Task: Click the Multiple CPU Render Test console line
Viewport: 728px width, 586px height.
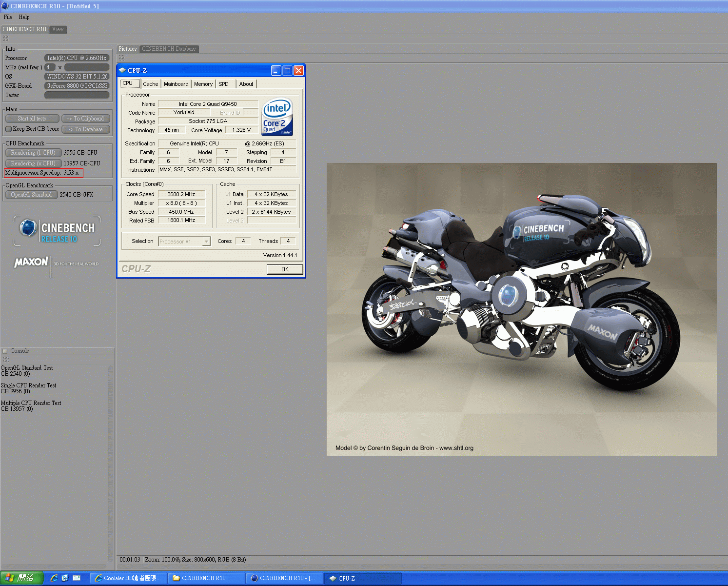Action: (x=31, y=403)
